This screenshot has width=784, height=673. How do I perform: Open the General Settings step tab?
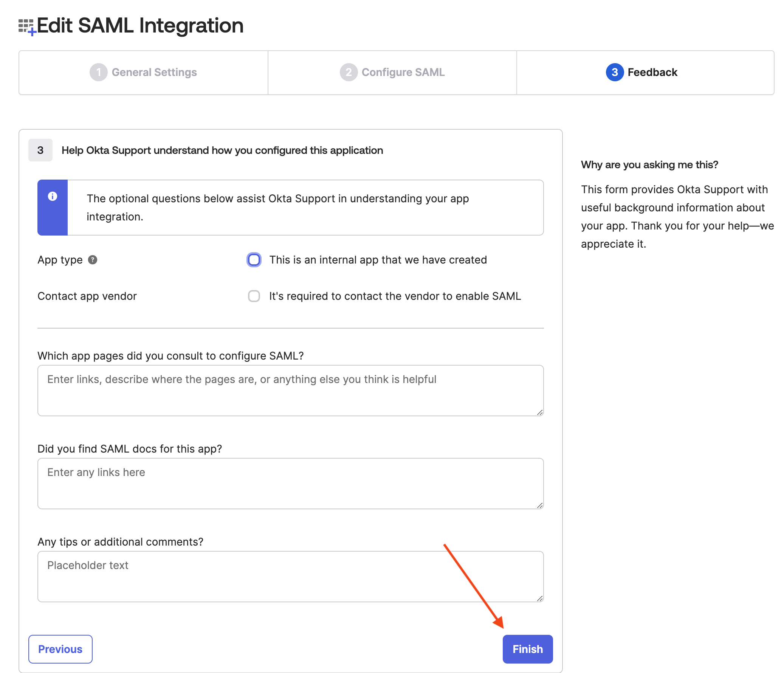(x=143, y=73)
